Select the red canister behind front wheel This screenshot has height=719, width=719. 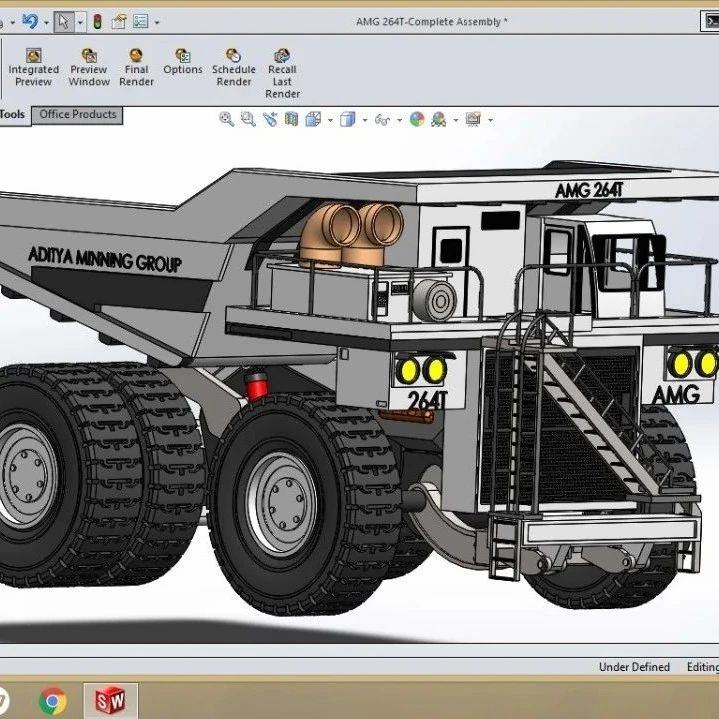click(x=256, y=386)
